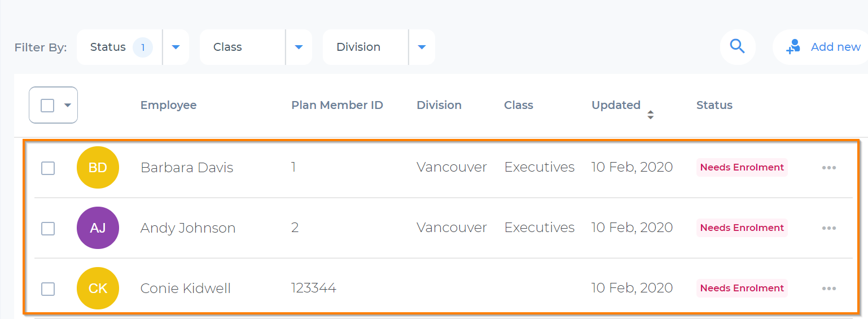
Task: Open more options for Barbara Davis
Action: [828, 168]
